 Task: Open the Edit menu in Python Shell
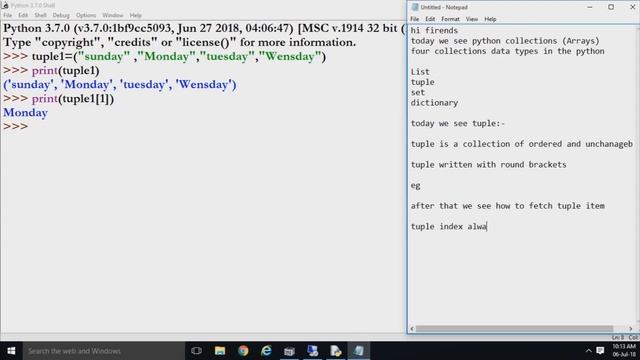pyautogui.click(x=23, y=15)
